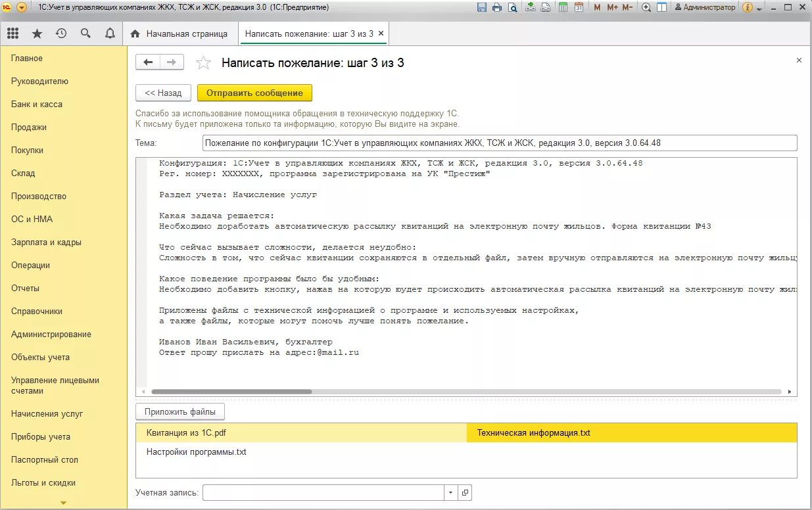This screenshot has width=812, height=510.
Task: Open the sections grid menu icon
Action: pos(12,34)
